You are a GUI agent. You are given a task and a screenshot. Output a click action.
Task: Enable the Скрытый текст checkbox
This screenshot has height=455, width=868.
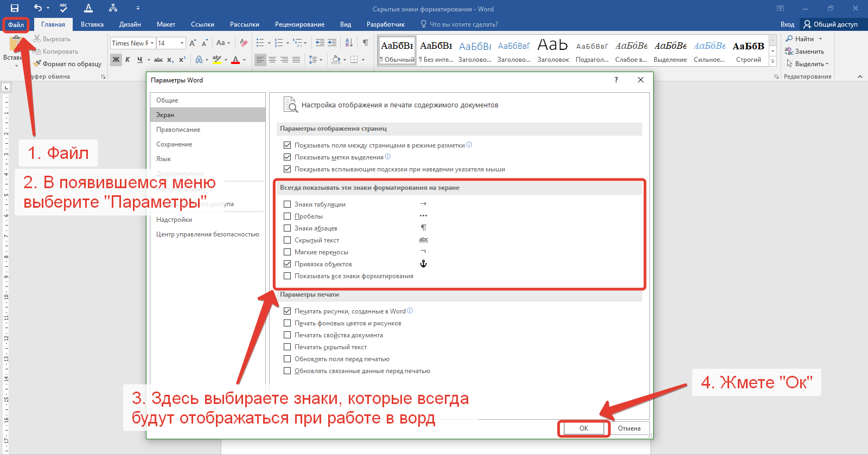click(288, 240)
